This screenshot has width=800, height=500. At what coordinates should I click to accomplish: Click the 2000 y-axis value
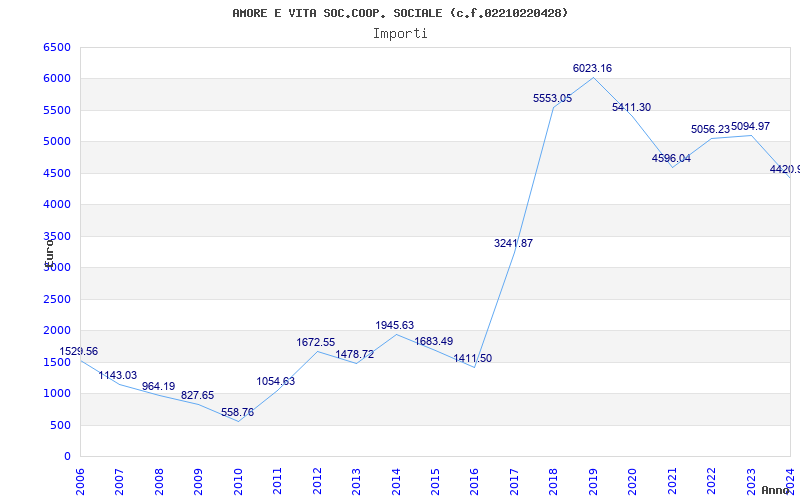tap(57, 331)
